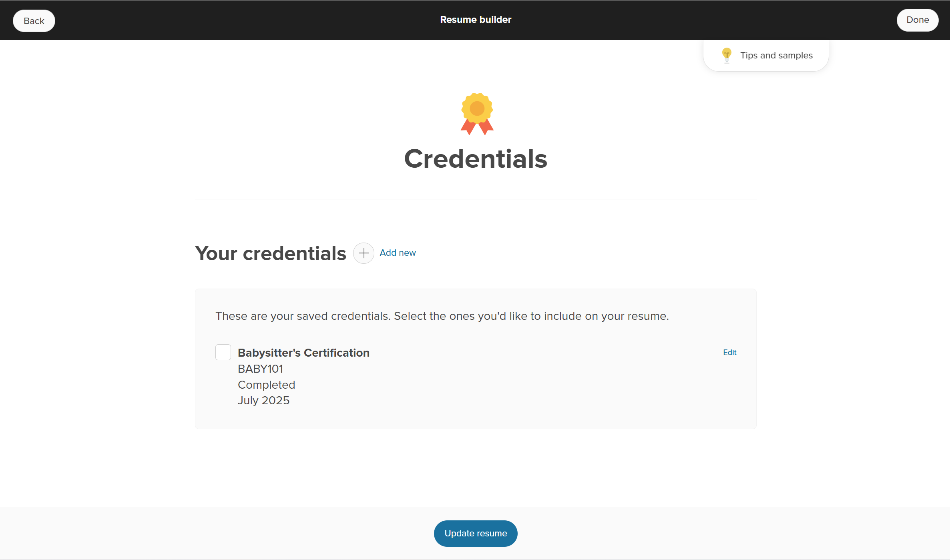The image size is (950, 560).
Task: Expand Tips and samples for guidance
Action: (x=776, y=55)
